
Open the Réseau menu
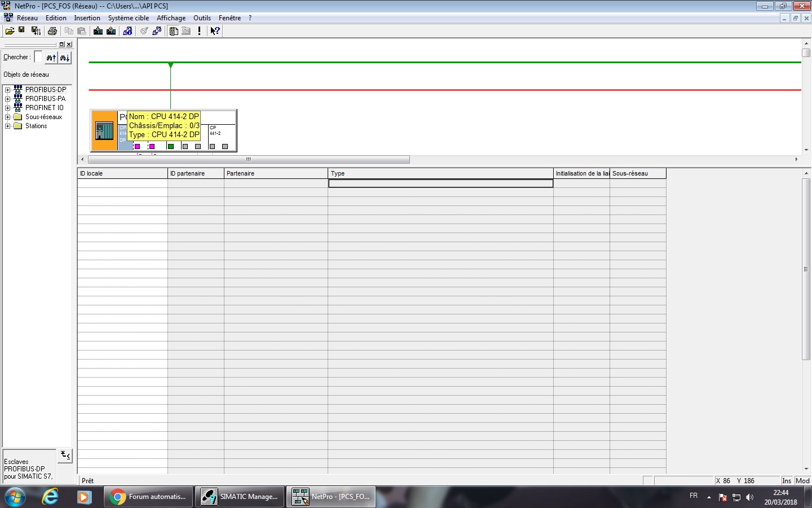coord(27,18)
